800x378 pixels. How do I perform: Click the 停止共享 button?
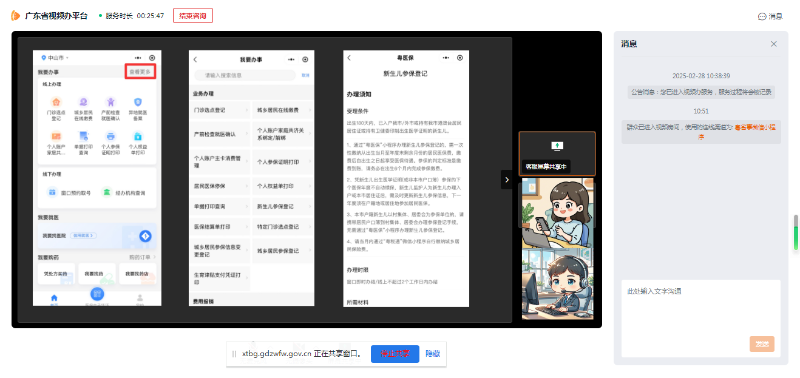pyautogui.click(x=395, y=354)
